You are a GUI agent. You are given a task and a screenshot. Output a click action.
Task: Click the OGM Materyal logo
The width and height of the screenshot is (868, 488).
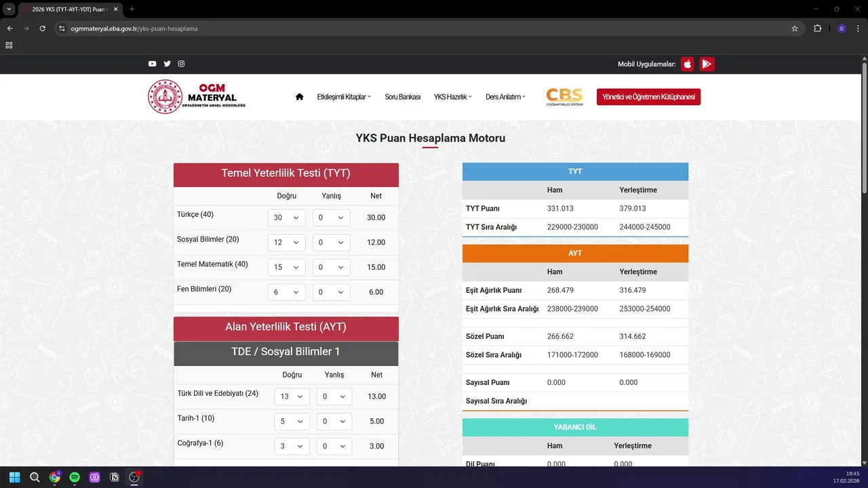click(197, 97)
